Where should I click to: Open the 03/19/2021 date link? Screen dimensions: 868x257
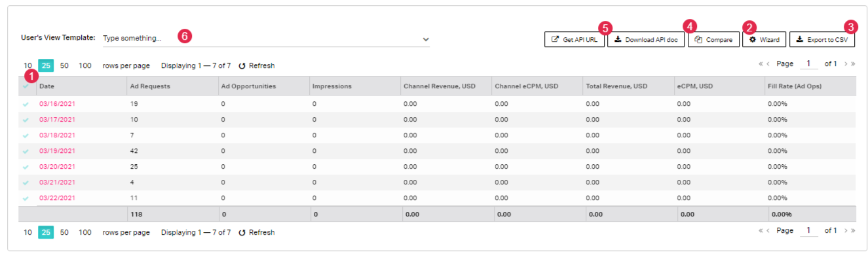pos(57,151)
